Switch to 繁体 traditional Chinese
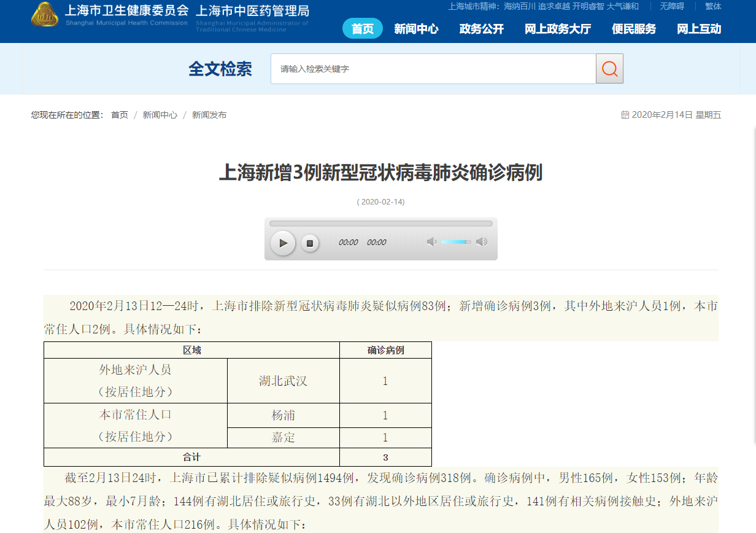This screenshot has width=756, height=533. coord(713,7)
